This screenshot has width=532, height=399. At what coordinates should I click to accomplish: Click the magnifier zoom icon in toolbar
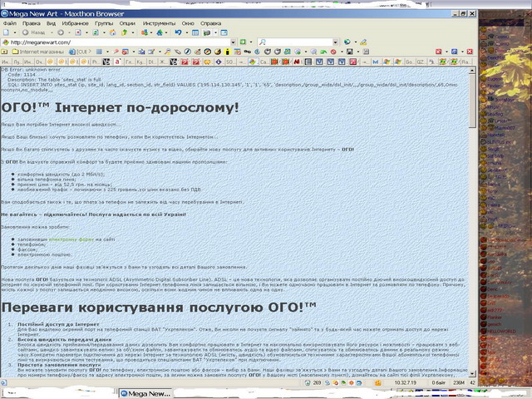coord(314,52)
